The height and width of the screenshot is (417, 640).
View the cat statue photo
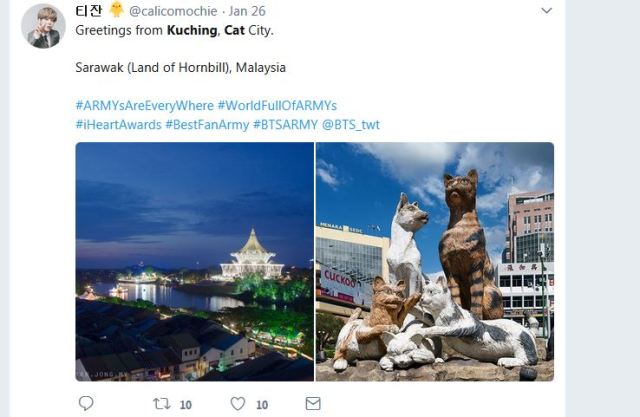pos(435,262)
